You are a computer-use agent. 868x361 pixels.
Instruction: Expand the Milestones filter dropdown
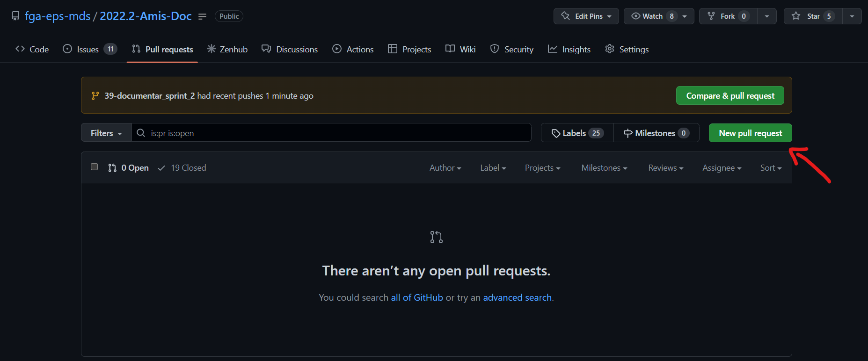click(605, 167)
